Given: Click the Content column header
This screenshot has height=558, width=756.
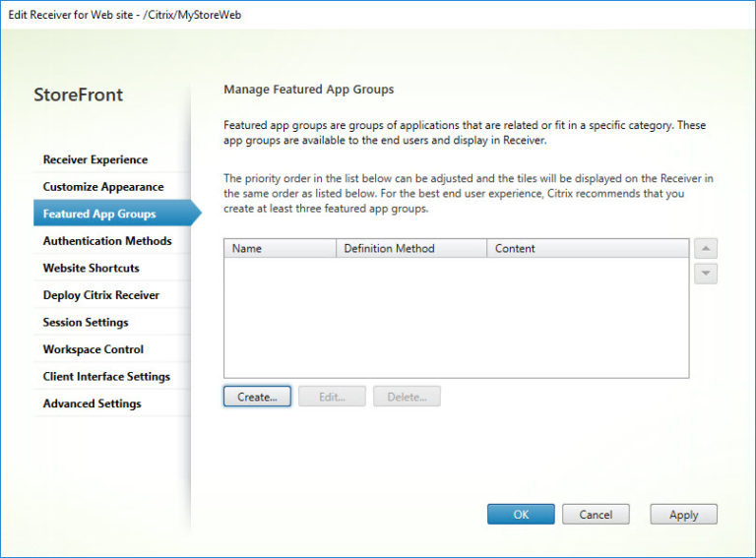Looking at the screenshot, I should point(588,248).
